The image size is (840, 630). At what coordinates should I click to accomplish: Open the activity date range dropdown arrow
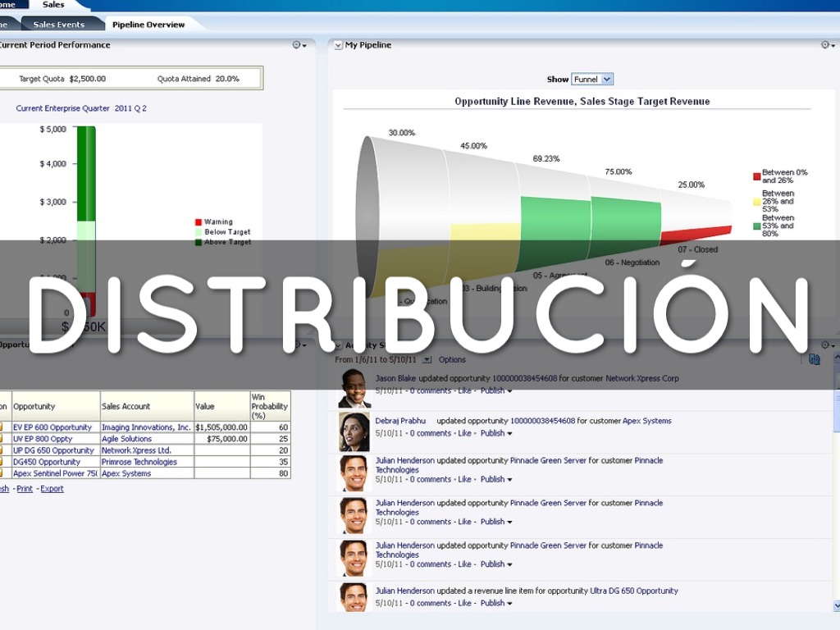[427, 360]
